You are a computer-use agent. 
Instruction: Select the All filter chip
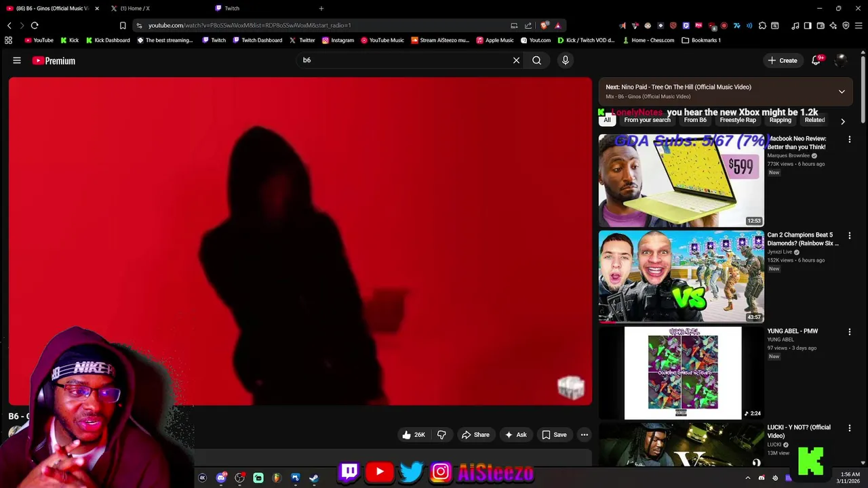(x=607, y=120)
